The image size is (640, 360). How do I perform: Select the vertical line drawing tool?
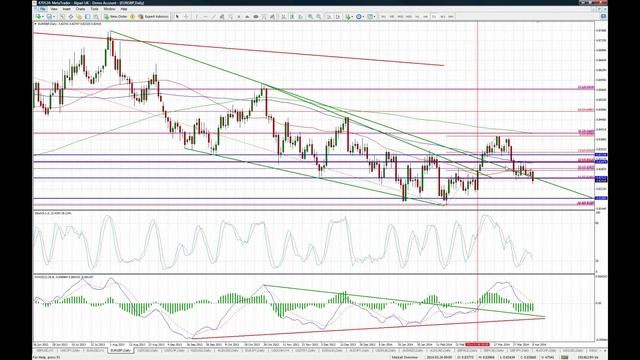(x=196, y=17)
